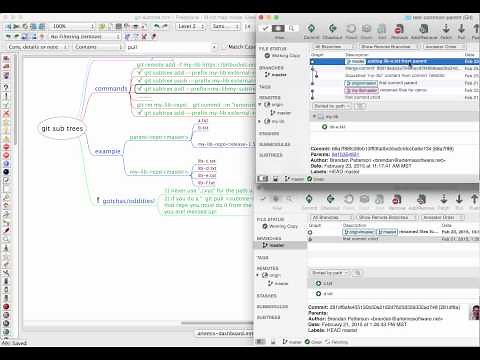Viewport: 480px width, 360px height.
Task: Click Fetch in the upper SourceTree toolbar
Action: tap(446, 31)
